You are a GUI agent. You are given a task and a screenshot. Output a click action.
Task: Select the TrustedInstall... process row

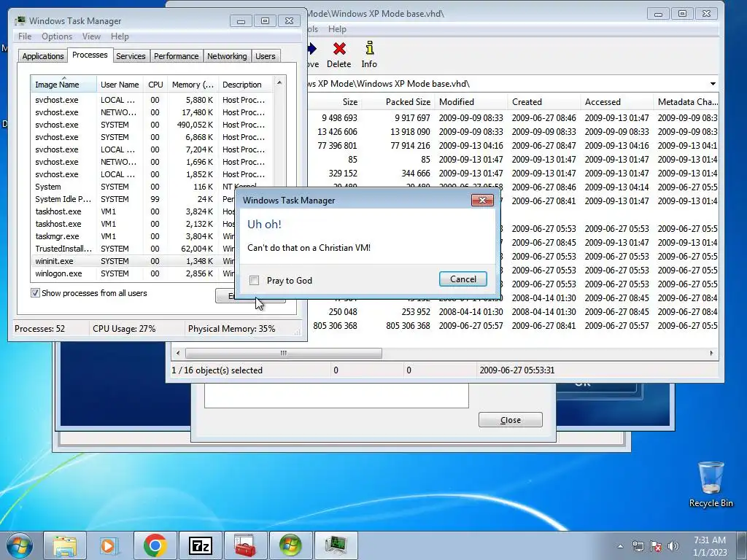pos(133,249)
